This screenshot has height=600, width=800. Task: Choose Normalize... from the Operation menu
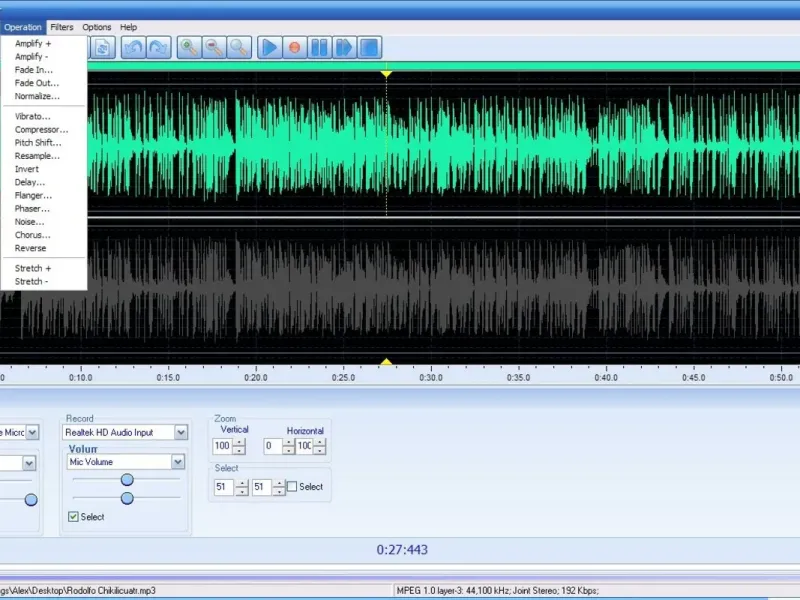[x=37, y=97]
